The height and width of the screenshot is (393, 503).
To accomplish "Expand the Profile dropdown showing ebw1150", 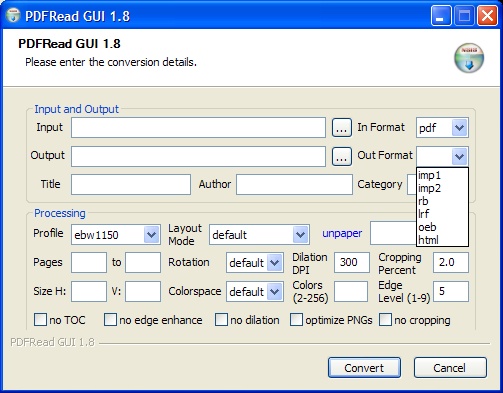I will (x=151, y=235).
